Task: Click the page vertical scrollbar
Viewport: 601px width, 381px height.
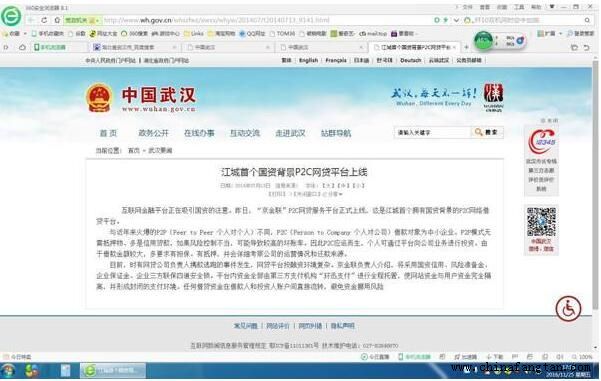Action: [x=595, y=203]
